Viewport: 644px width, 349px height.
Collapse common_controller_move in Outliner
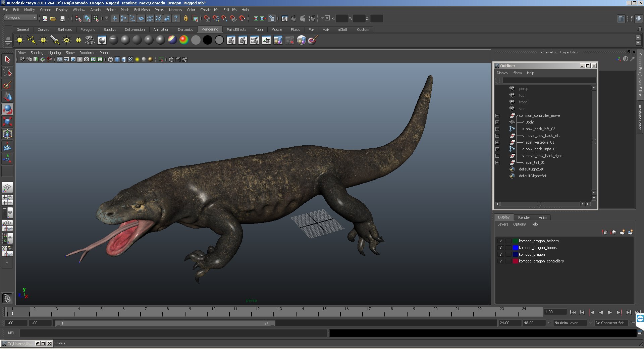(x=497, y=115)
